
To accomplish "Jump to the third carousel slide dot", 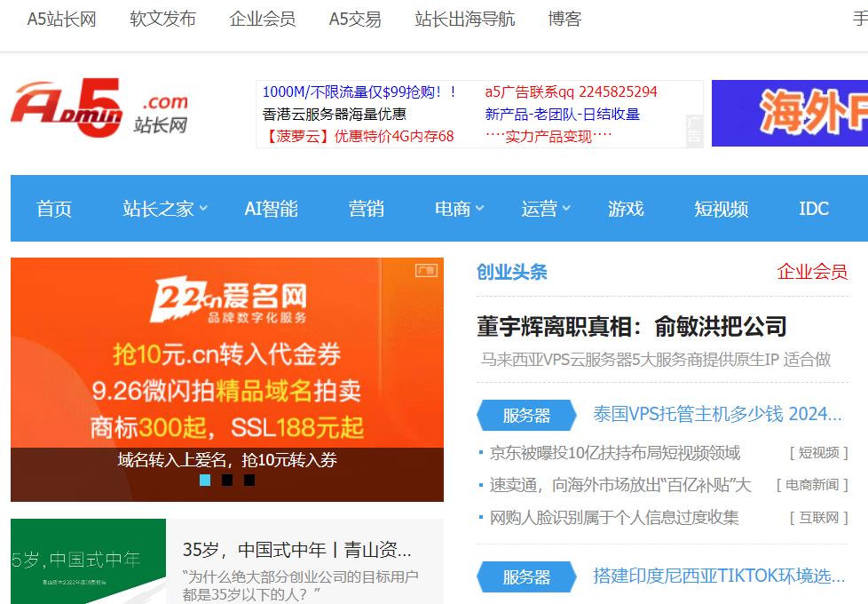I will point(249,481).
